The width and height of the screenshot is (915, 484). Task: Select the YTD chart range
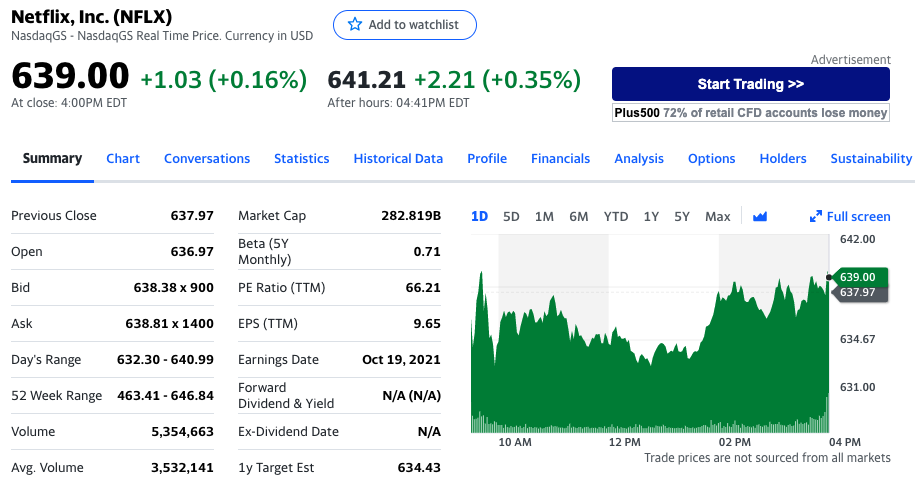point(616,217)
